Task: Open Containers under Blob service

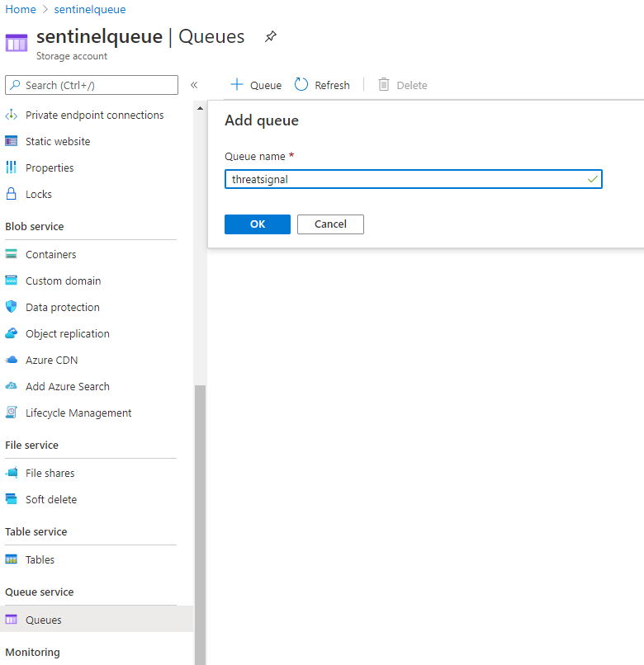Action: click(x=51, y=254)
